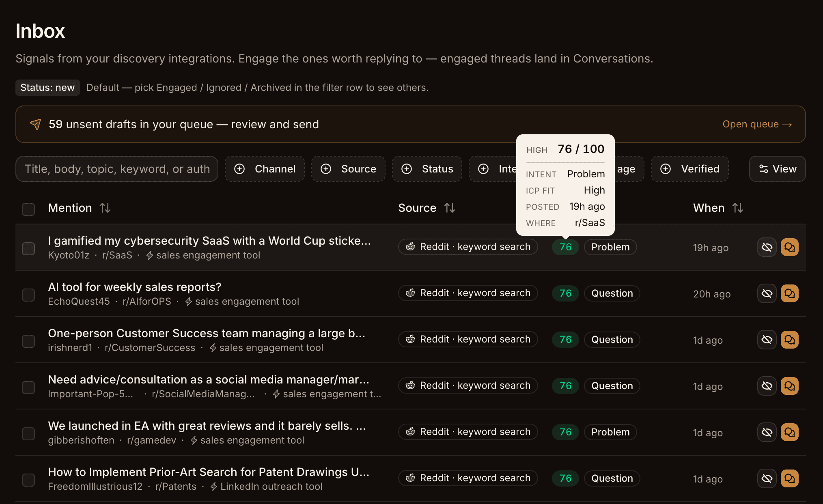
Task: Click the author name gibberishoften
Action: (x=81, y=440)
